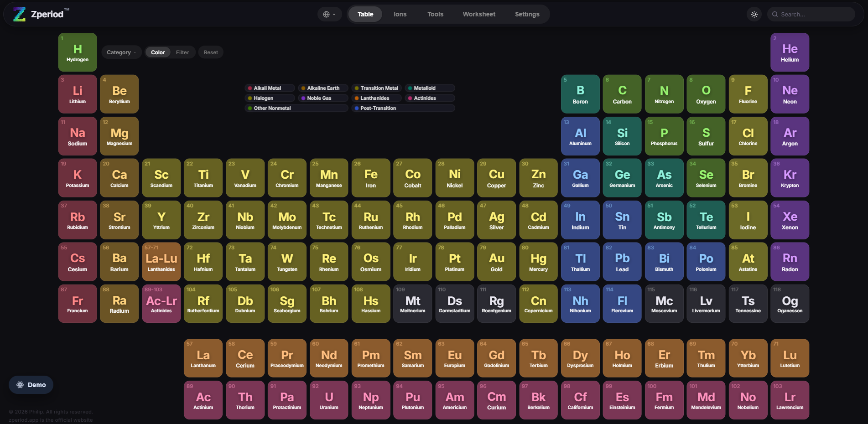
Task: Toggle the Other Nonmetal legend entry
Action: coord(296,108)
